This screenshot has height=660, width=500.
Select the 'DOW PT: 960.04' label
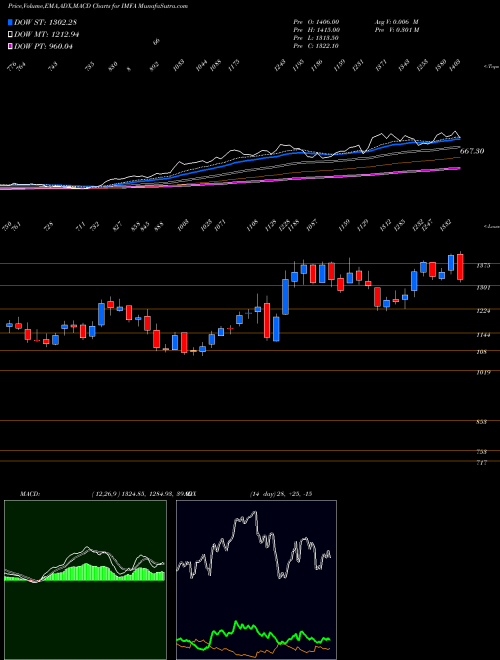pyautogui.click(x=43, y=46)
